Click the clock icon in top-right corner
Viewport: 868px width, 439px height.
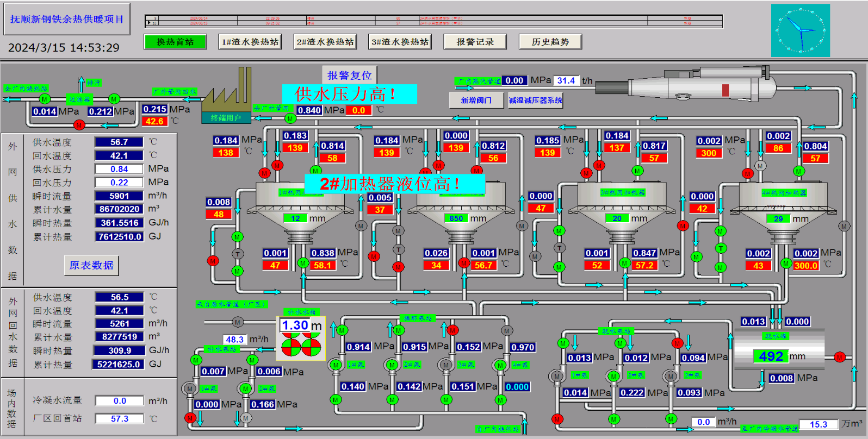800,30
